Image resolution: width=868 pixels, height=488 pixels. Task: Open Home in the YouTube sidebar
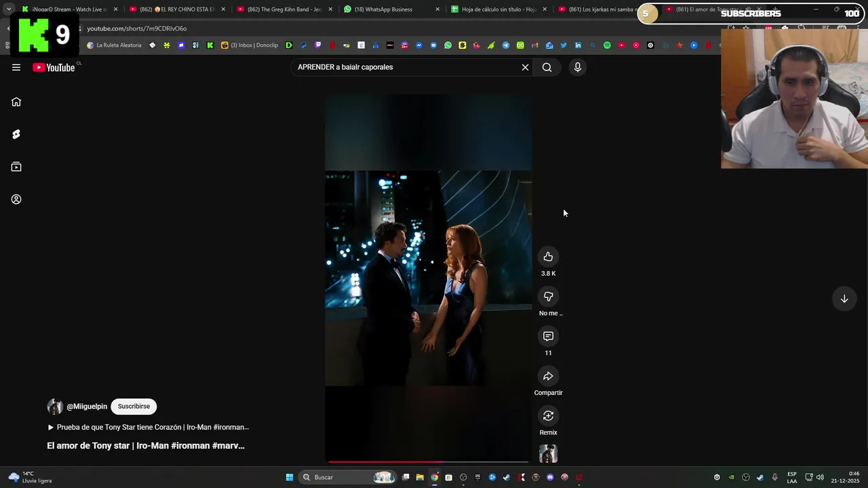click(16, 102)
